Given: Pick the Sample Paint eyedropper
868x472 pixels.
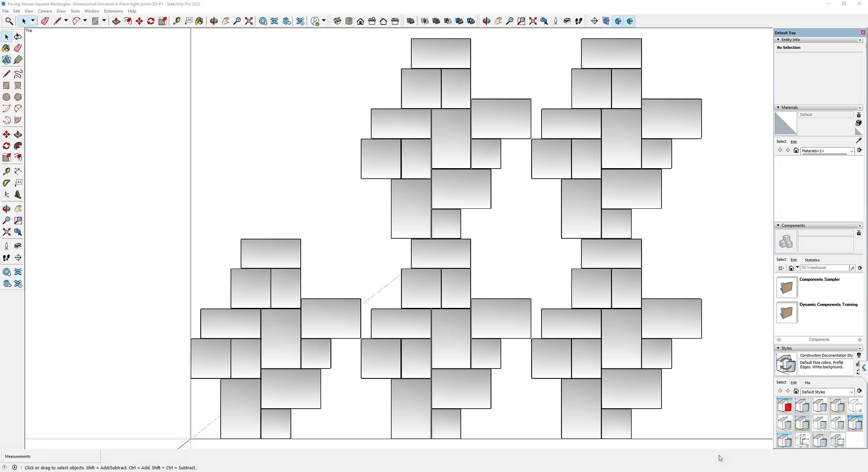Looking at the screenshot, I should pyautogui.click(x=859, y=141).
